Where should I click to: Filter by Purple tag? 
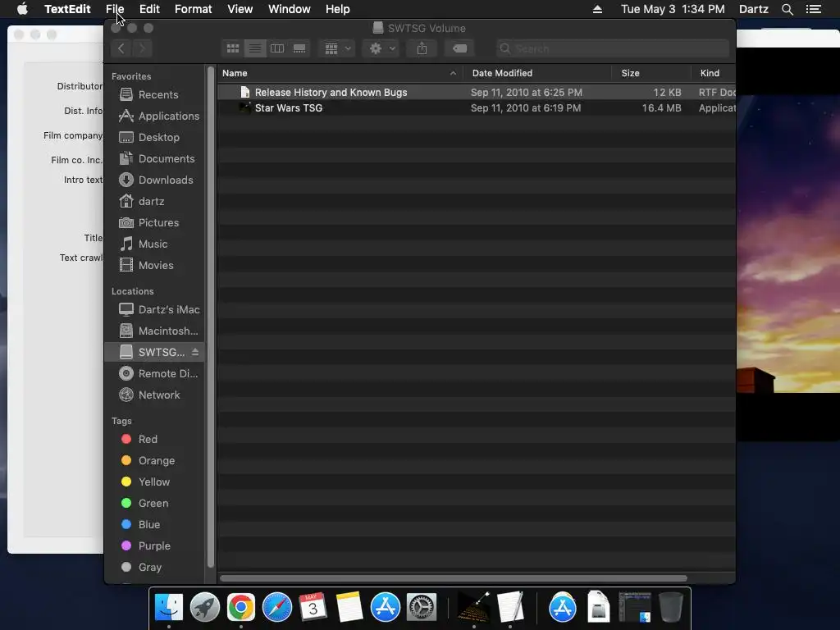click(x=154, y=546)
